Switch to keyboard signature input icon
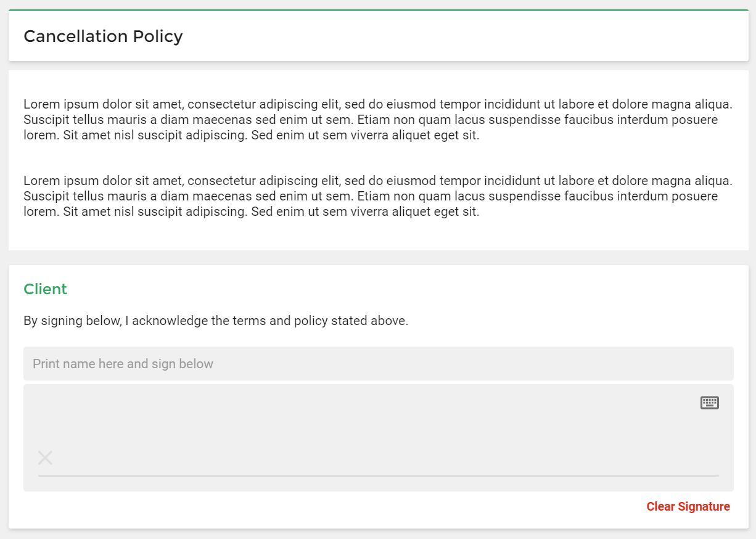The width and height of the screenshot is (756, 539). 710,403
